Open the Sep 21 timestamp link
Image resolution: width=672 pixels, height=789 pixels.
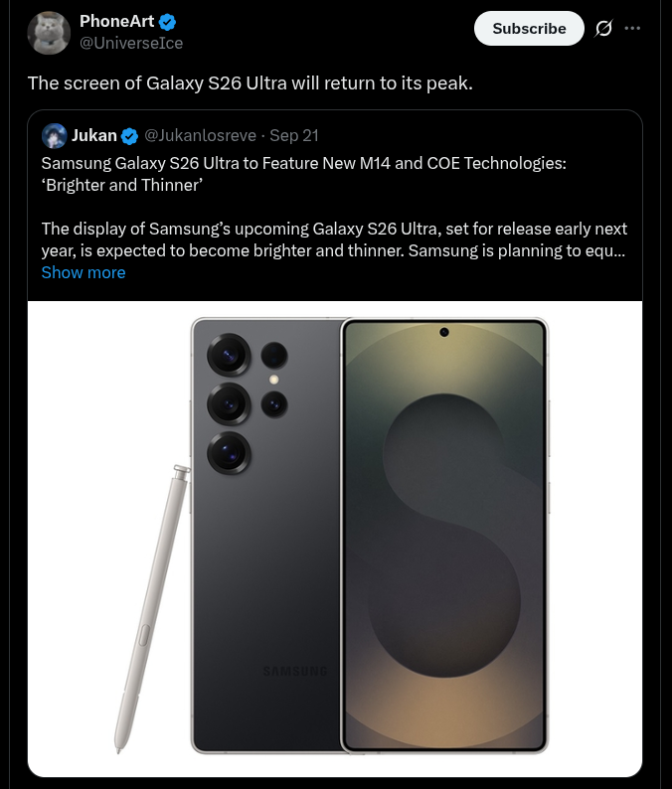[294, 135]
